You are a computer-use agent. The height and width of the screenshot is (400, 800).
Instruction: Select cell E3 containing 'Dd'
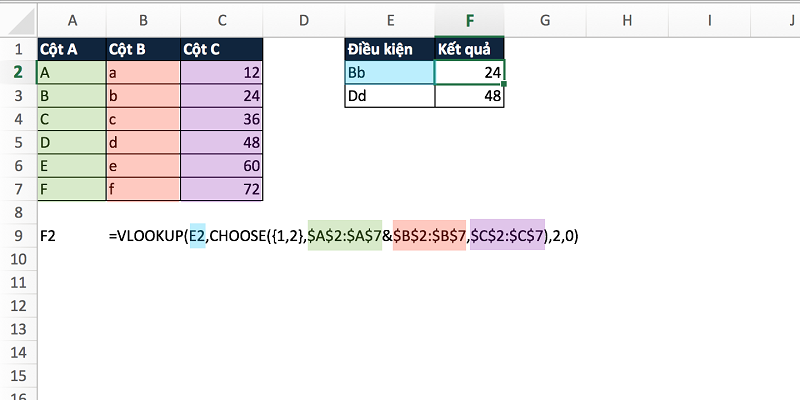point(390,96)
